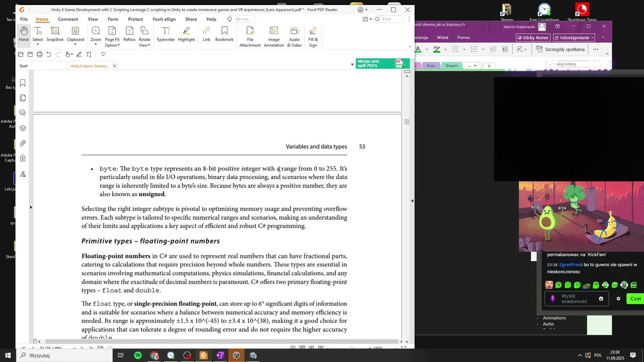Open the Pomoc tab in OneNote
This screenshot has height=362, width=644.
(464, 38)
